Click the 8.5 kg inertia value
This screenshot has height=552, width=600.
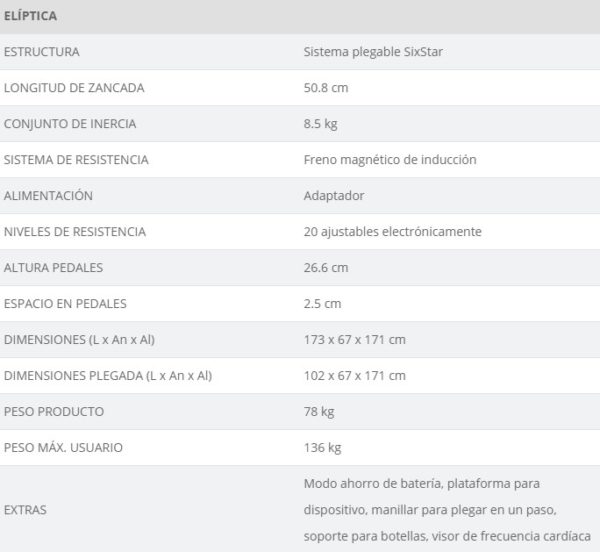coord(321,124)
